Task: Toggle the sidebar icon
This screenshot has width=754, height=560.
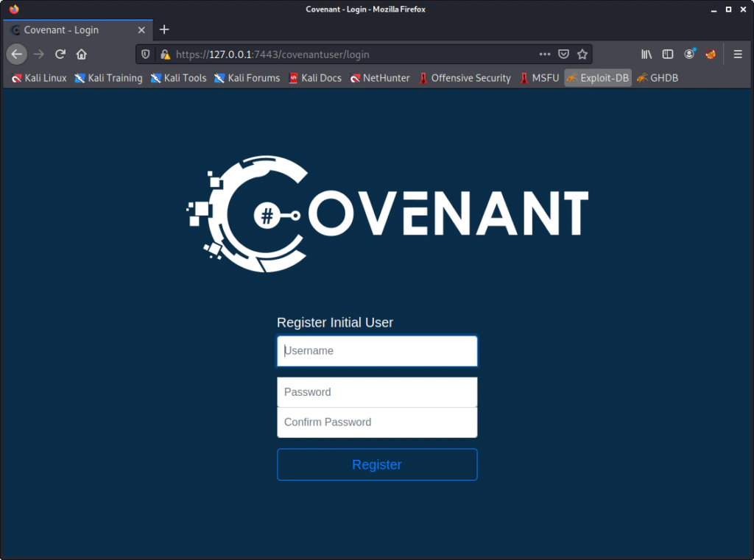Action: pos(668,54)
